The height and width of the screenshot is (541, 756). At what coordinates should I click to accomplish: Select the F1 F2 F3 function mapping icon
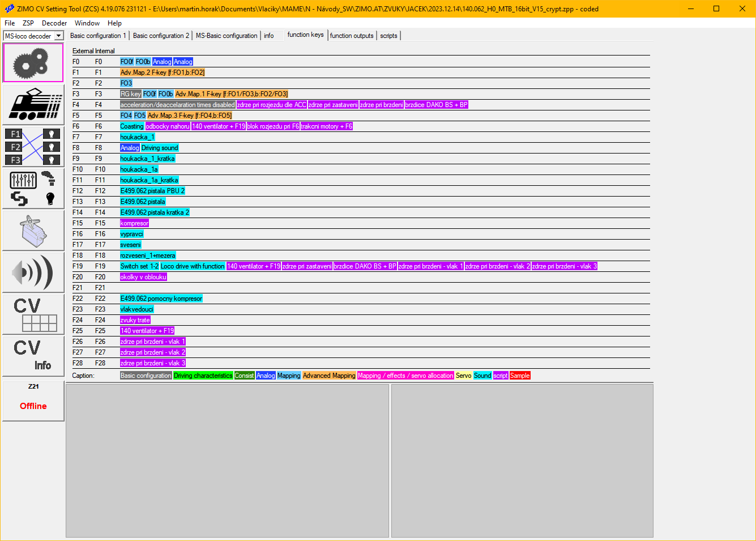(33, 147)
